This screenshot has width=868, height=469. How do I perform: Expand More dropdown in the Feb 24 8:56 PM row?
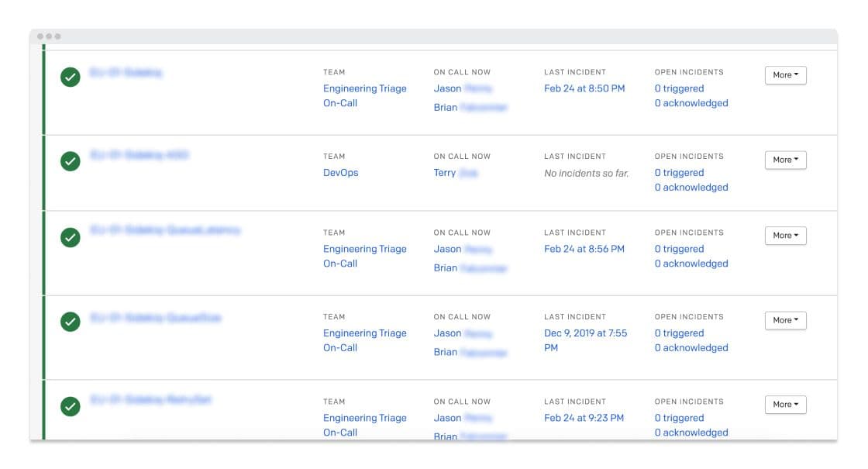pyautogui.click(x=785, y=236)
